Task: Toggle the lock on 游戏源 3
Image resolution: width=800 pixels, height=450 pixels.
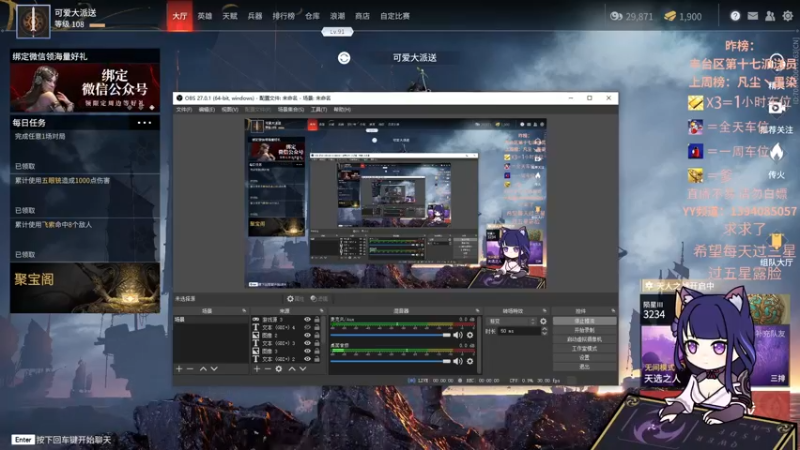Action: (317, 320)
